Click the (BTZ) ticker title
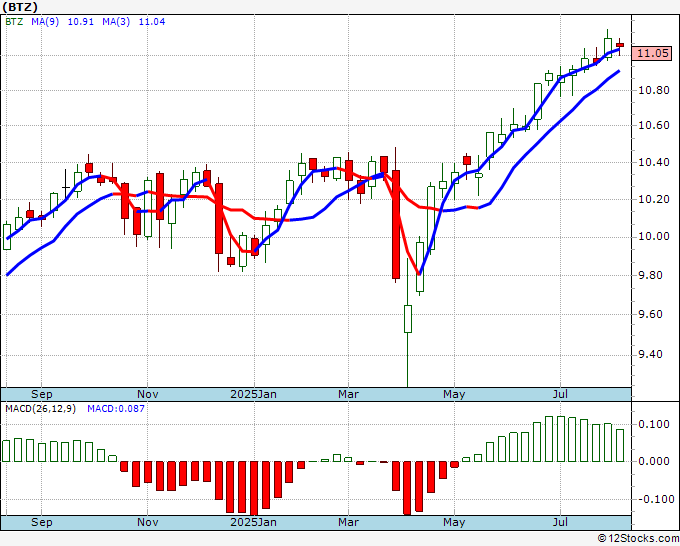Image resolution: width=680 pixels, height=546 pixels. click(20, 7)
